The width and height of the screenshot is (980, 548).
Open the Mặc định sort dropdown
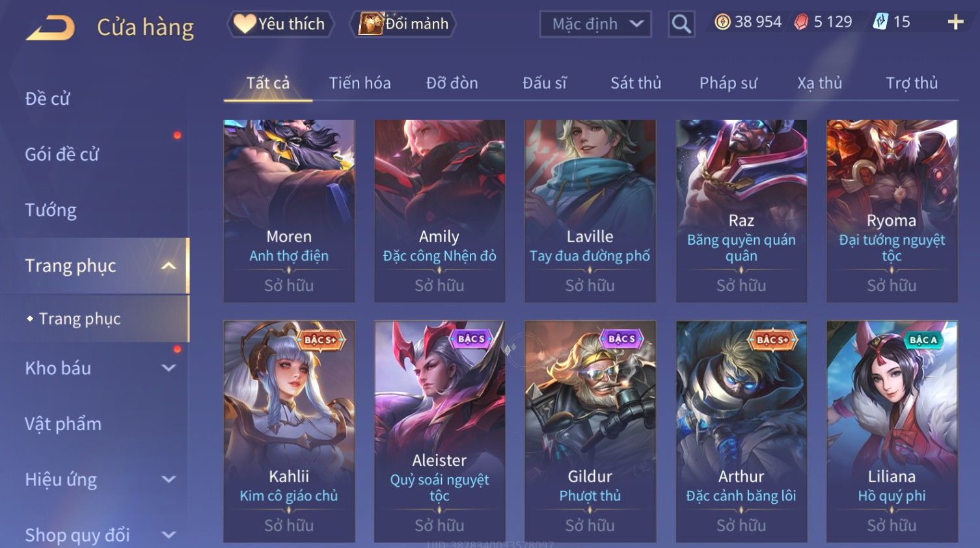(595, 24)
